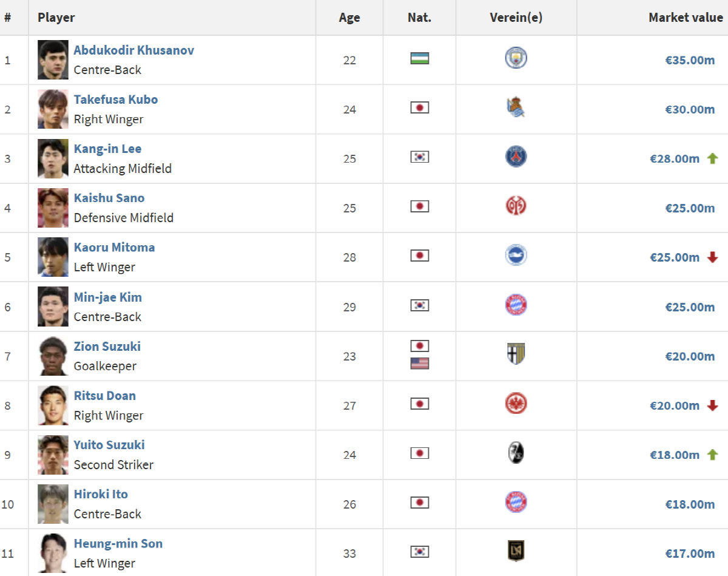The height and width of the screenshot is (576, 728).
Task: Click Brighton crest next to Kaoru Mitoma
Action: coord(516,256)
